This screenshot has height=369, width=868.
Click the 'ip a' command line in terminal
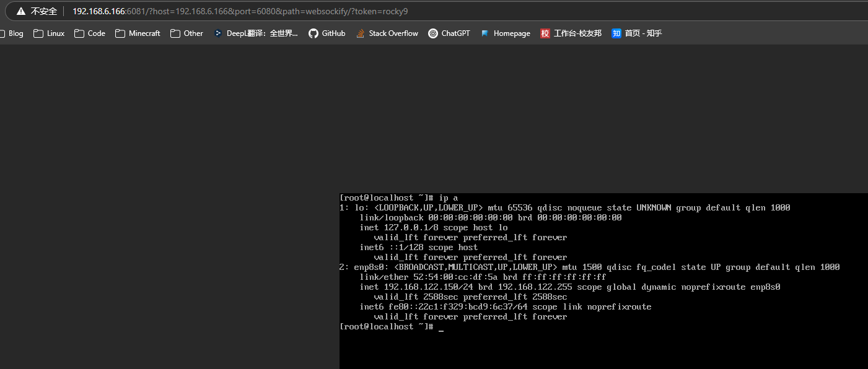398,198
